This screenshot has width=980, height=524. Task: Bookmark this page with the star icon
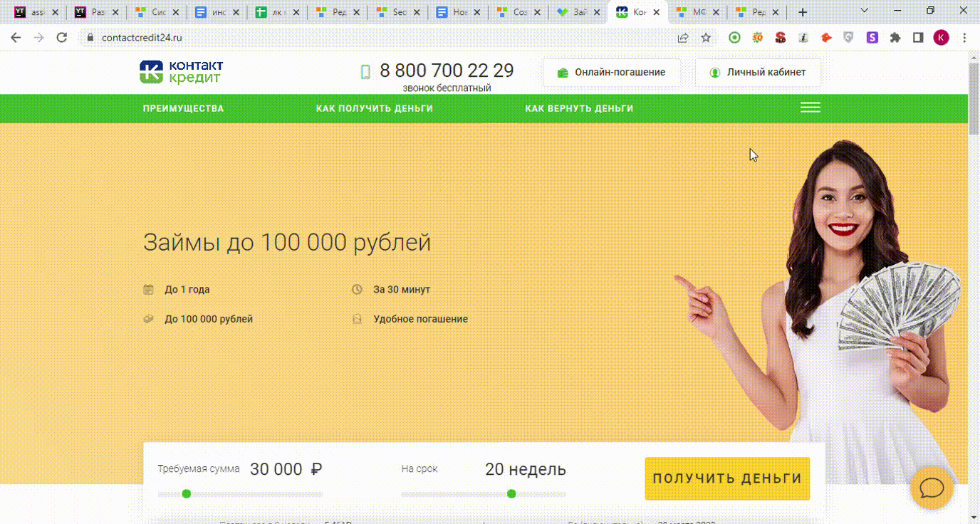point(706,38)
